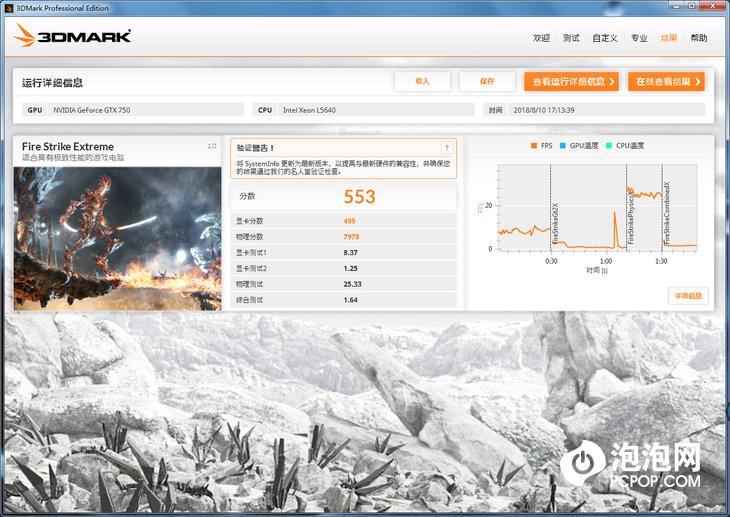
Task: Click the 显卡测试1 value 8.37
Action: tap(351, 252)
